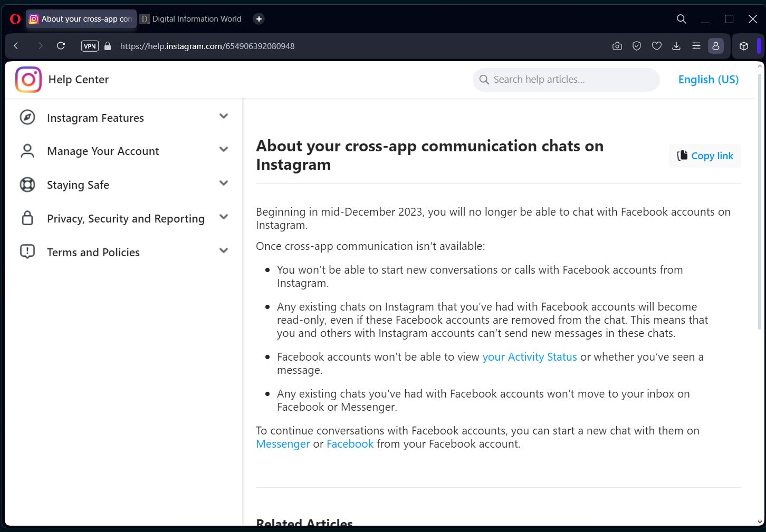Open the extensions cube icon

point(744,46)
